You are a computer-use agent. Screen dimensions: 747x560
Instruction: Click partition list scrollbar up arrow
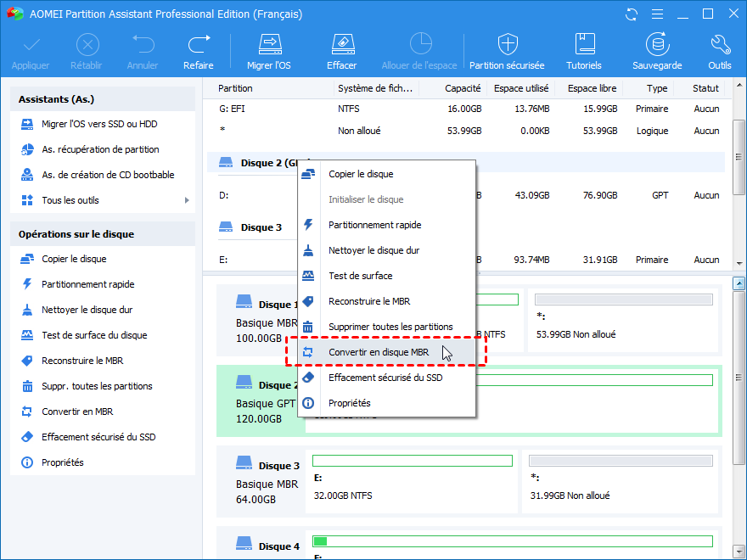point(739,85)
